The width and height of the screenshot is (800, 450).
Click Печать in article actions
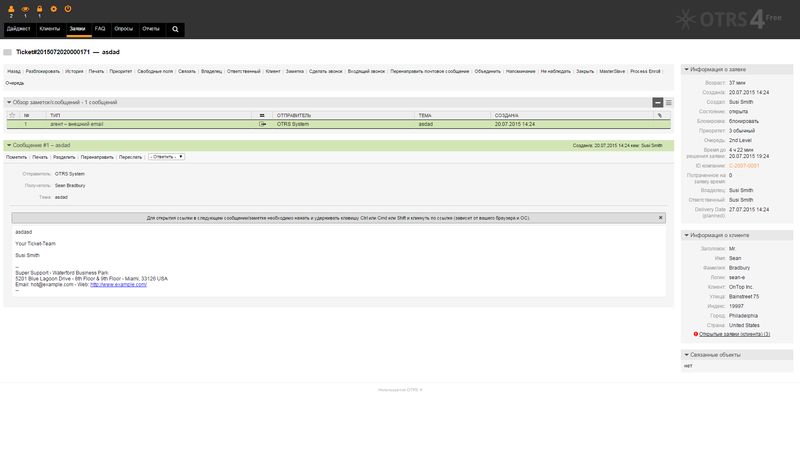tap(40, 157)
